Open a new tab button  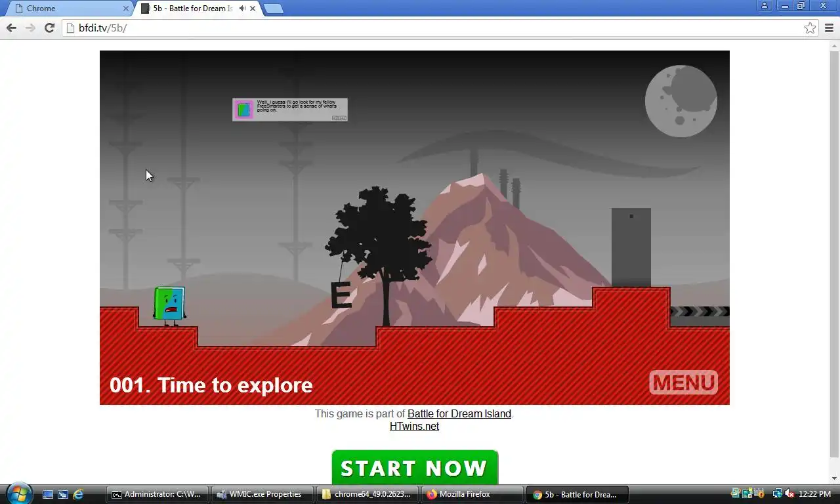pos(273,9)
